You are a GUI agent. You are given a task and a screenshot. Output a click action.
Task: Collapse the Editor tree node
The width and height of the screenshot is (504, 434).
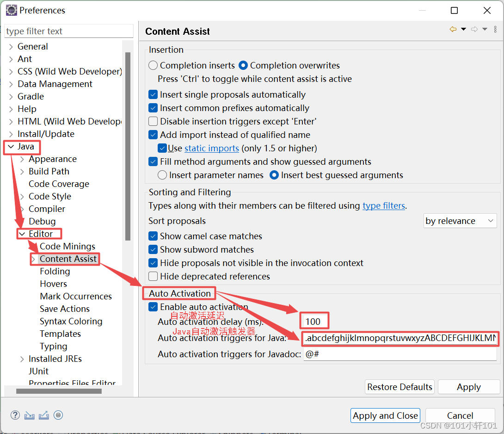[22, 234]
